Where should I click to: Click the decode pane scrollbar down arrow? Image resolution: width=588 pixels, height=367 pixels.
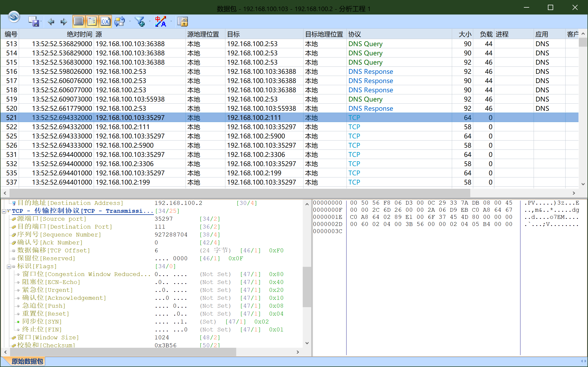point(307,343)
